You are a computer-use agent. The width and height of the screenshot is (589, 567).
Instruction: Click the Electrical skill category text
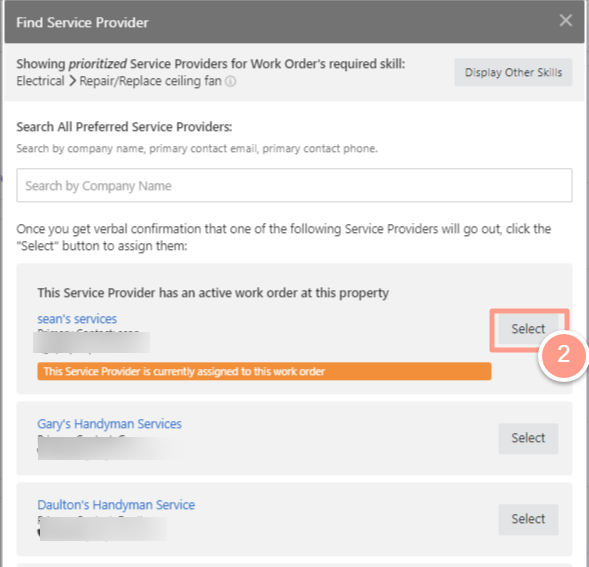tap(41, 81)
